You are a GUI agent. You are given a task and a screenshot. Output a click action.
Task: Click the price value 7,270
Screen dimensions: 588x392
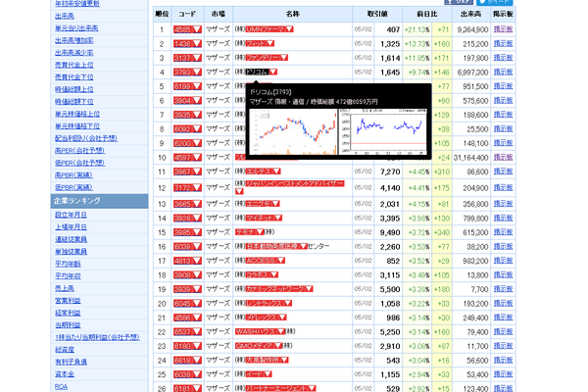390,171
